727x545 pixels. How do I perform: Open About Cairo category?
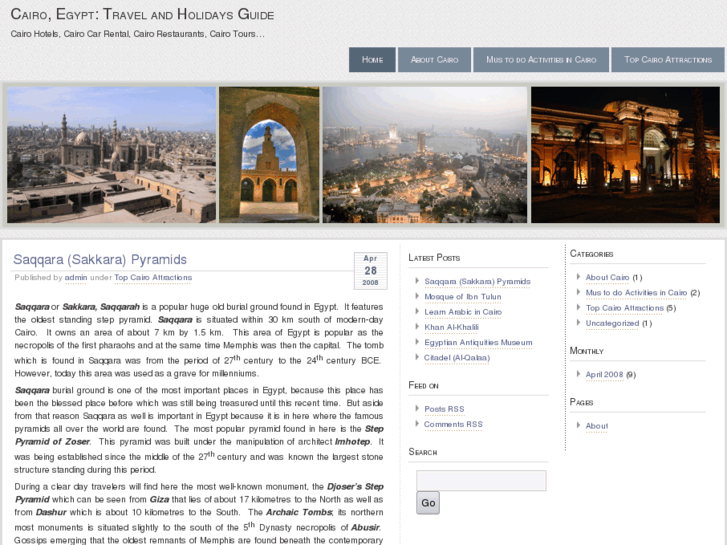click(x=607, y=277)
